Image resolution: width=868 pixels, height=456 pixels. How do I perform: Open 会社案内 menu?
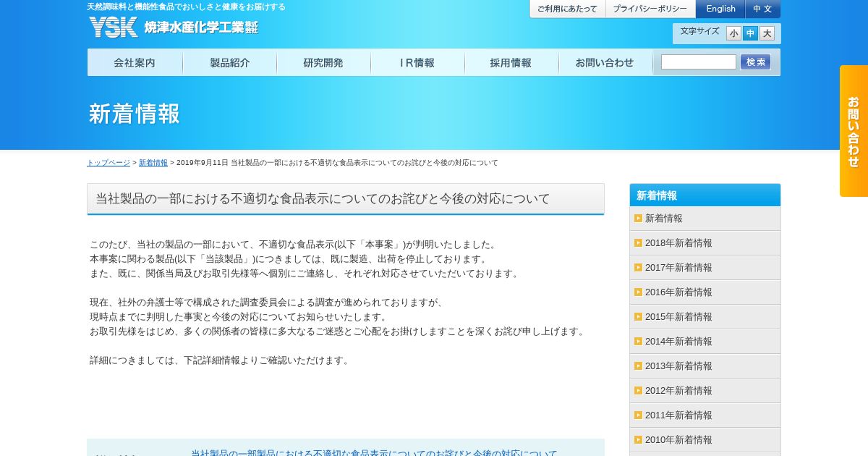[135, 62]
